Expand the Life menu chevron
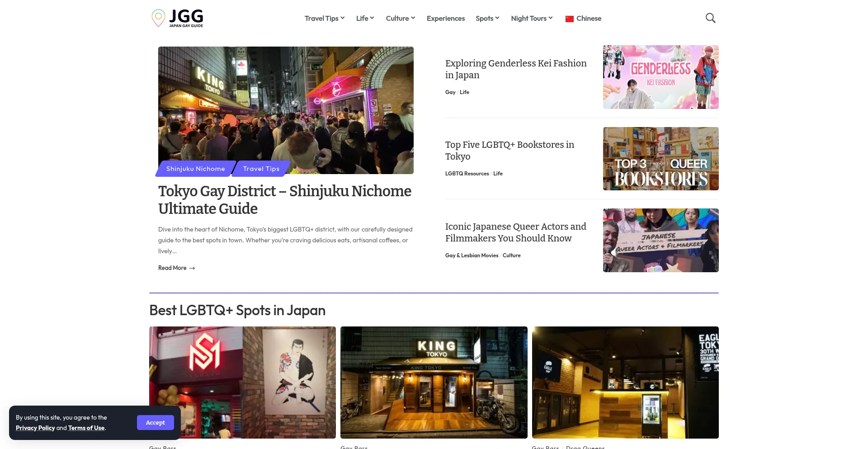 coord(372,18)
